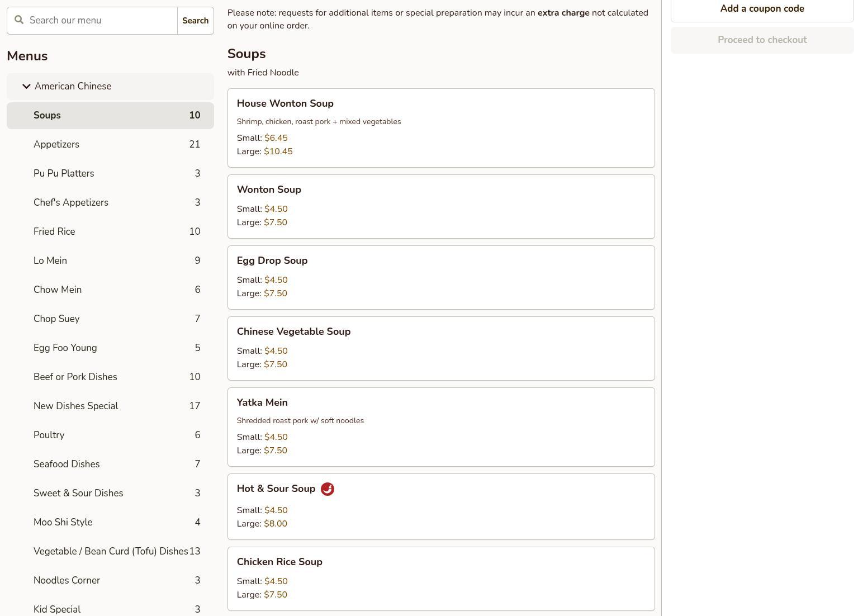Click Proceed to checkout button
Viewport: 863px width, 616px height.
(x=762, y=40)
